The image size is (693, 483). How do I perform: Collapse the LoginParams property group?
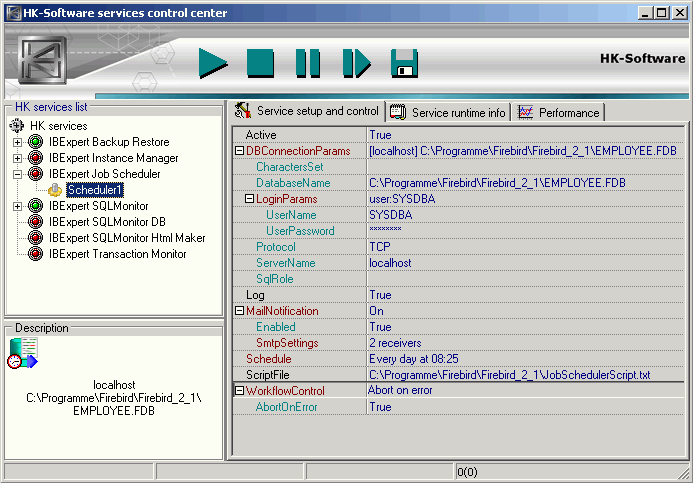[x=249, y=199]
